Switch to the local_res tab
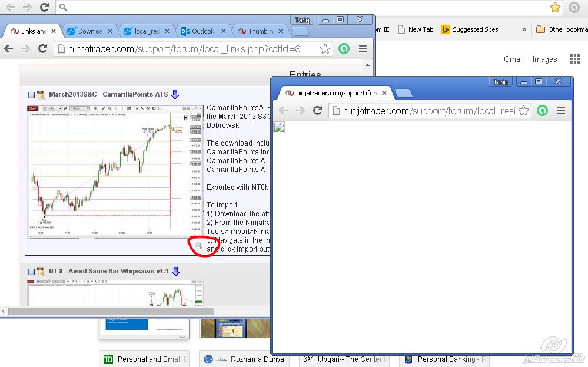The height and width of the screenshot is (367, 588). coord(147,31)
